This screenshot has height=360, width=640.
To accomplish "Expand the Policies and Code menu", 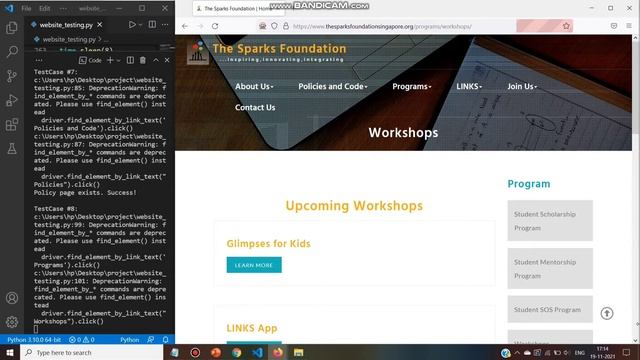I will (333, 87).
